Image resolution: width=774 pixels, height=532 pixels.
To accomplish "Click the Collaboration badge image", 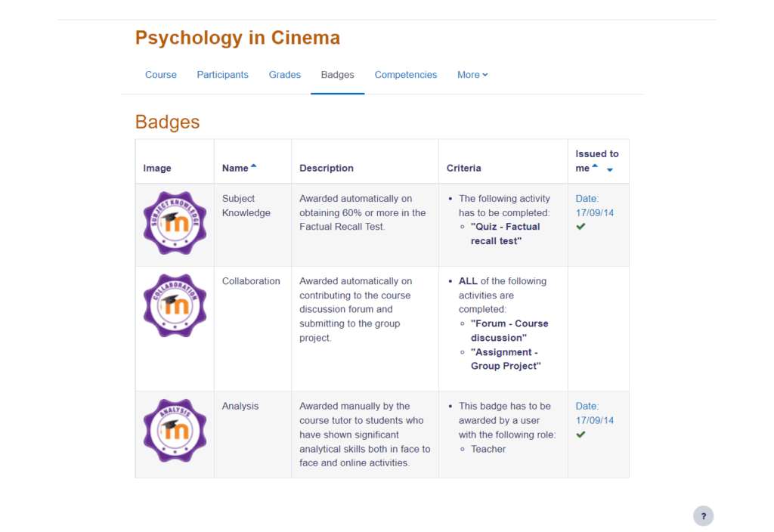I will (x=175, y=305).
